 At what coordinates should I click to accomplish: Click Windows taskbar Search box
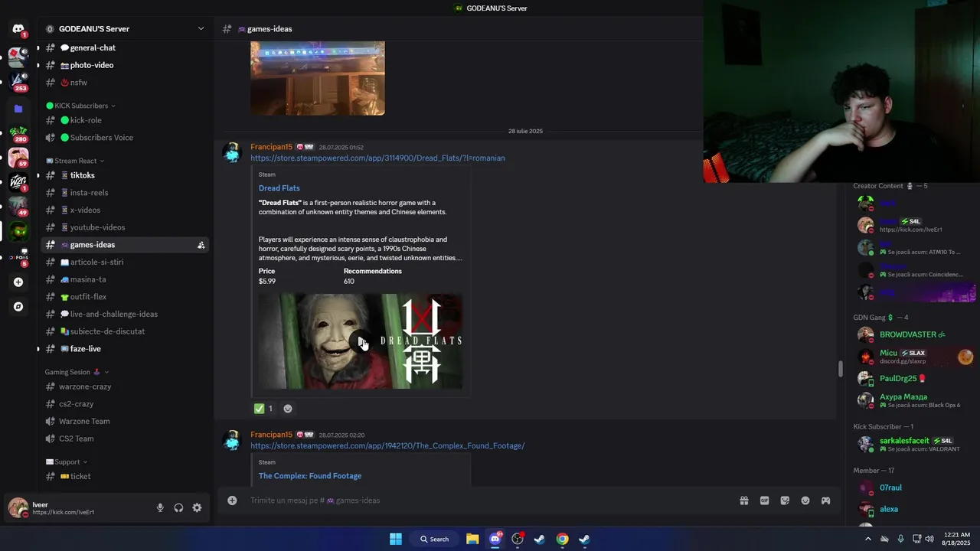[434, 539]
